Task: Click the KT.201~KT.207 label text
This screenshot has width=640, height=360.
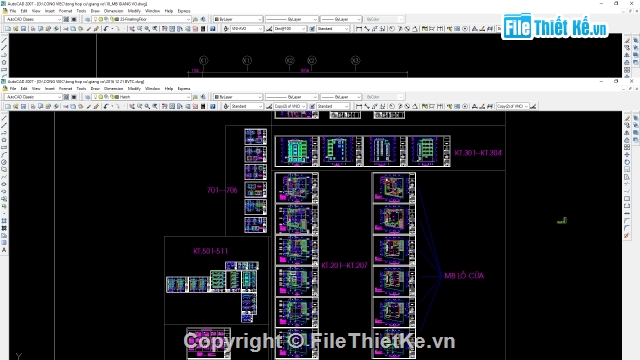Action: (344, 266)
